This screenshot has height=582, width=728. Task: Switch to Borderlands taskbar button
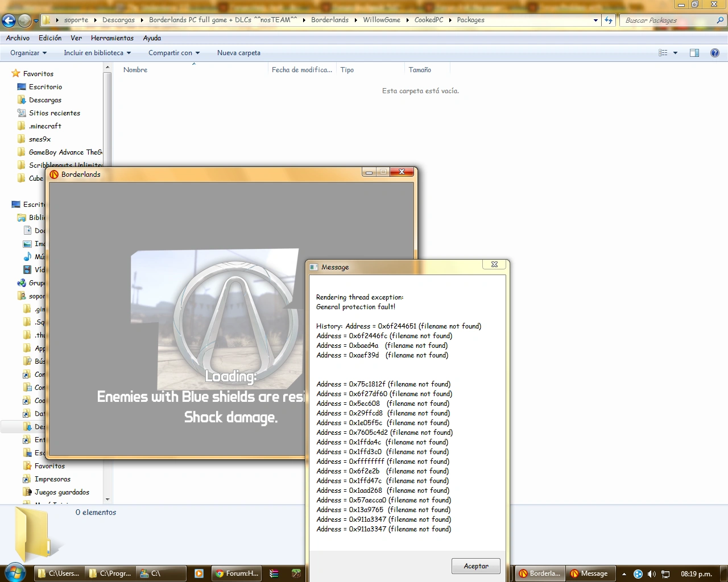point(540,573)
